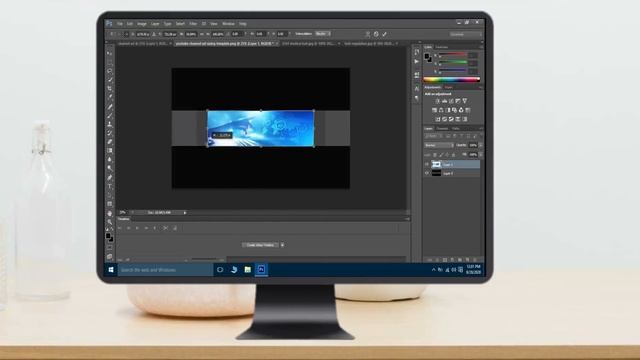This screenshot has width=640, height=360.
Task: Open the layer Fill value dropdown
Action: [x=480, y=155]
